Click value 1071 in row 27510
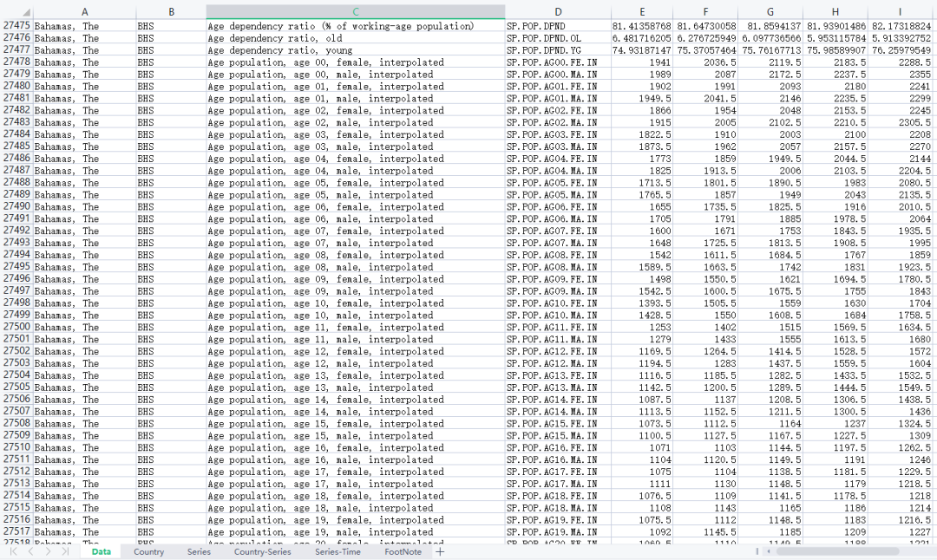This screenshot has width=937, height=560. [x=642, y=447]
